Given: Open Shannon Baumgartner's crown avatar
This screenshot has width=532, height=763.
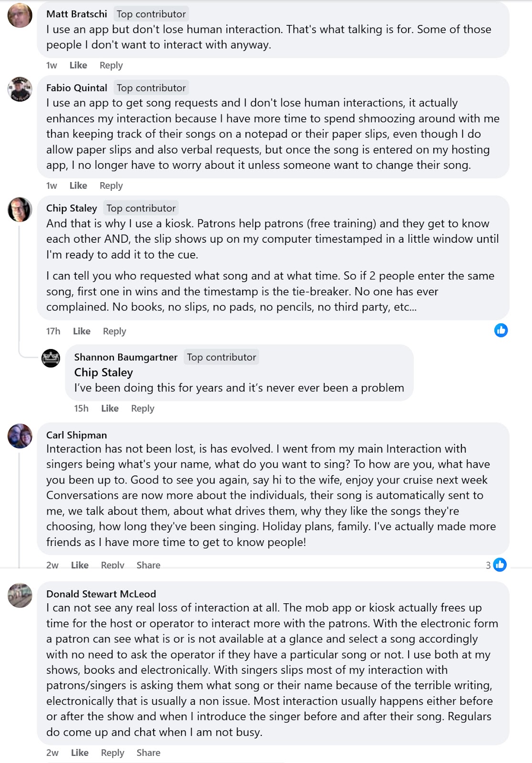Looking at the screenshot, I should [x=51, y=358].
